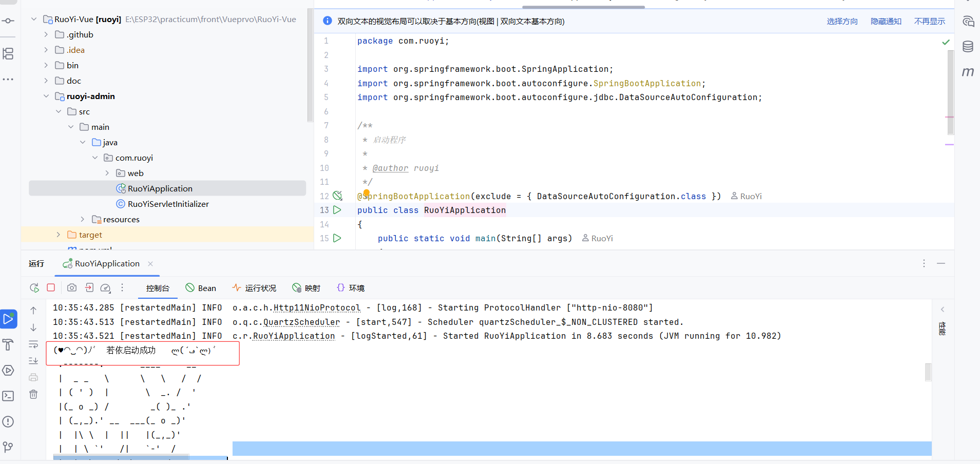Open the profiler icon in the run toolbar

(x=105, y=288)
